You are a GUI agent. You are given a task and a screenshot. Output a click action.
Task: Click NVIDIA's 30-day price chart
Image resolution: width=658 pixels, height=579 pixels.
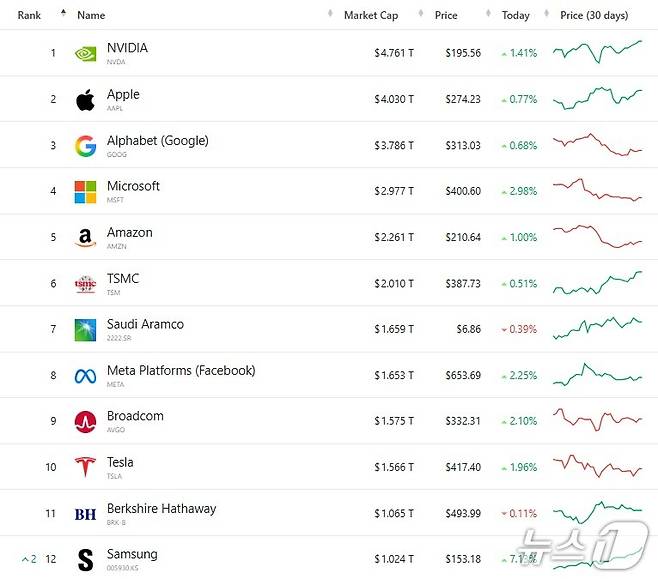point(597,51)
